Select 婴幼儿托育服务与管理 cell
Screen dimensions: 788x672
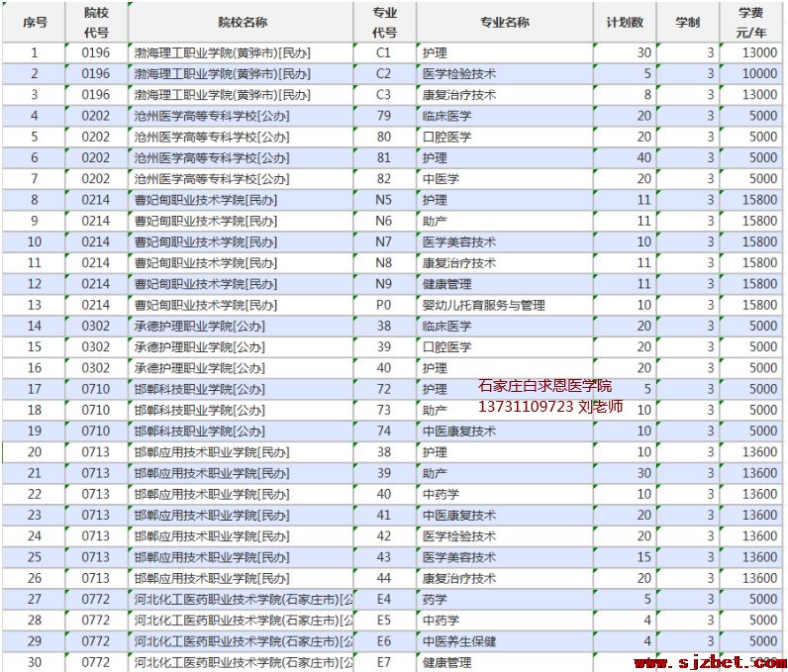click(505, 305)
